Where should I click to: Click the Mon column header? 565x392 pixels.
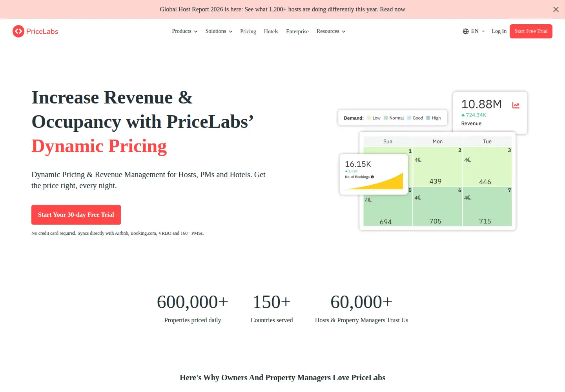[x=437, y=142]
